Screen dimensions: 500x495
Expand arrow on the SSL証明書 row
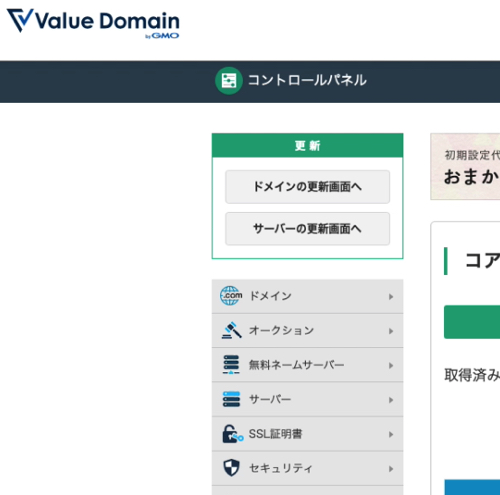(x=391, y=434)
